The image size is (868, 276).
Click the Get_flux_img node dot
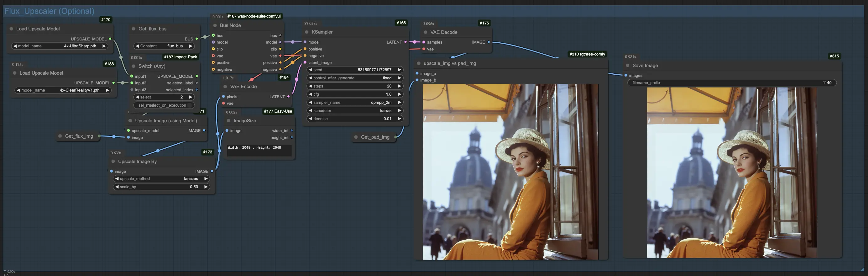point(60,136)
